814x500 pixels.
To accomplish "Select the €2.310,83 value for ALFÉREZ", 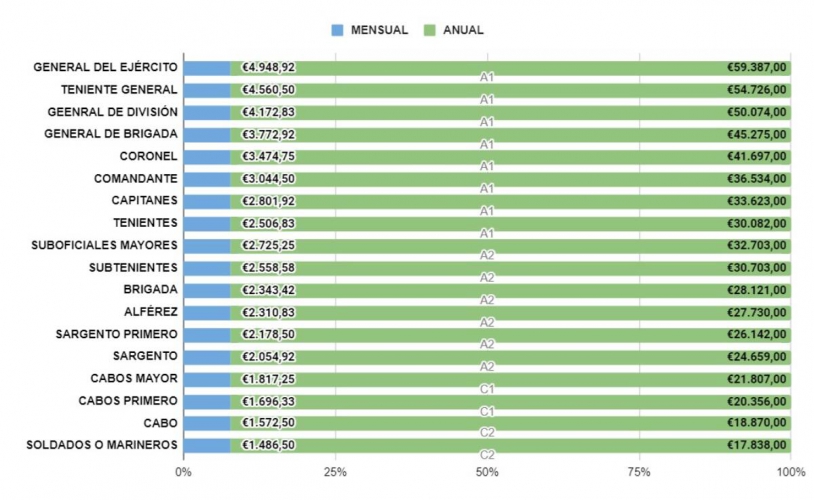I will coord(268,312).
